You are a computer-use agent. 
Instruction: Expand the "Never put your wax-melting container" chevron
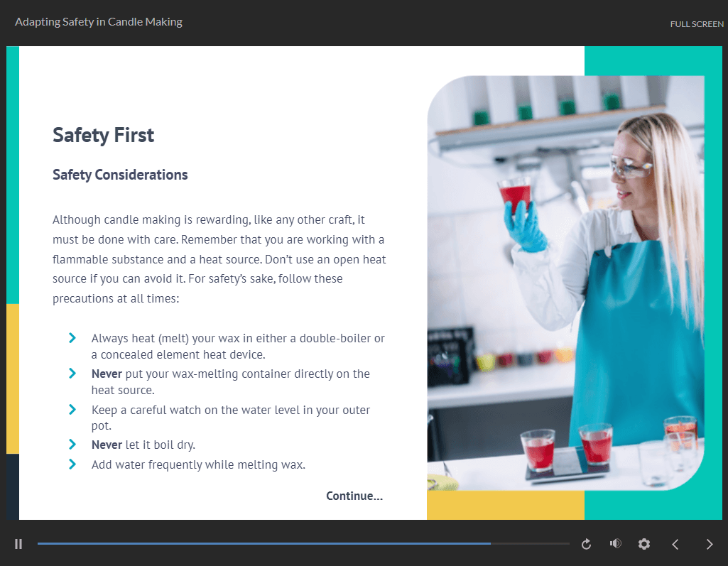tap(72, 374)
